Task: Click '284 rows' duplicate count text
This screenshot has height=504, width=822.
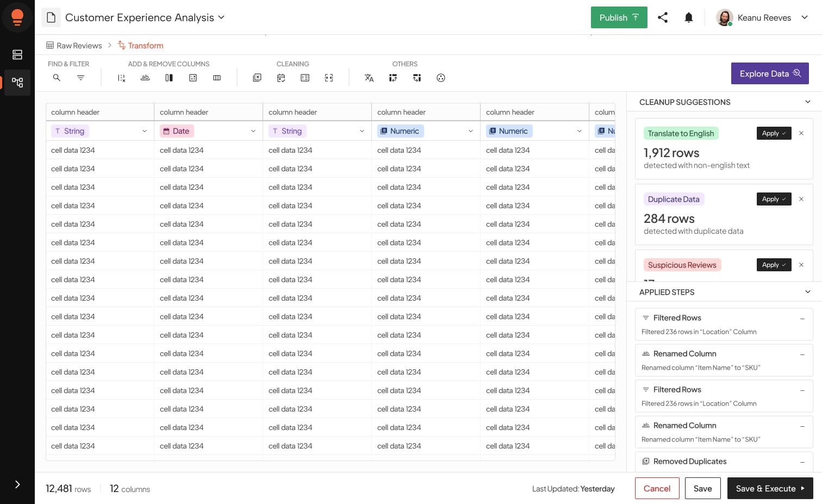Action: [669, 219]
